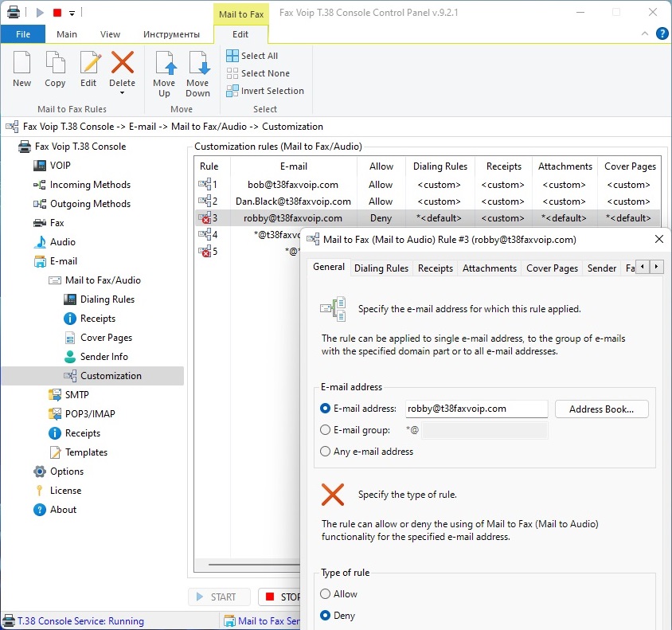Image resolution: width=672 pixels, height=630 pixels.
Task: Switch to Dialing Rules tab in dialog
Action: click(381, 268)
